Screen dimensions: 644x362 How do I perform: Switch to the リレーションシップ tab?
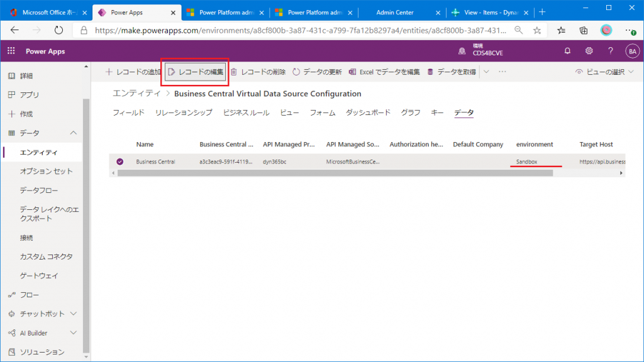pyautogui.click(x=184, y=112)
